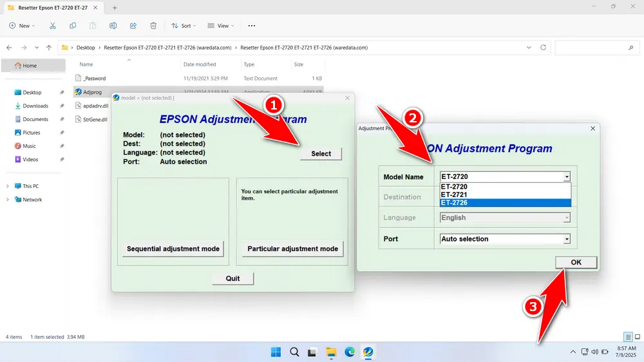Choose ET-2726 in model list
The image size is (644, 362).
(x=505, y=202)
